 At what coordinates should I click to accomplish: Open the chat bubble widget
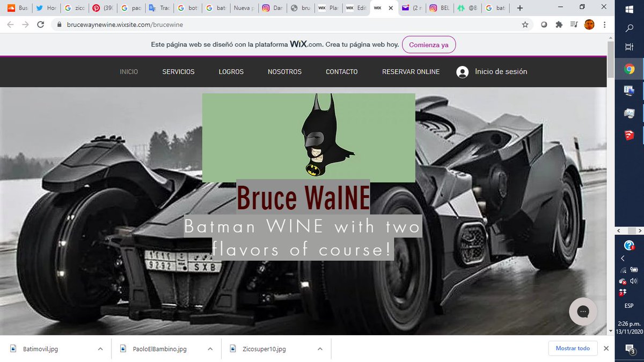[583, 312]
